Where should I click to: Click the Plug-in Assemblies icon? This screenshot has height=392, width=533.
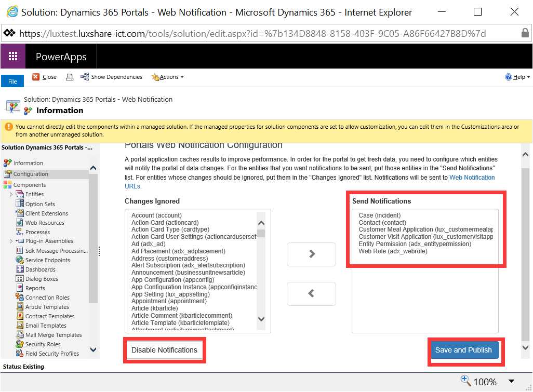point(20,241)
